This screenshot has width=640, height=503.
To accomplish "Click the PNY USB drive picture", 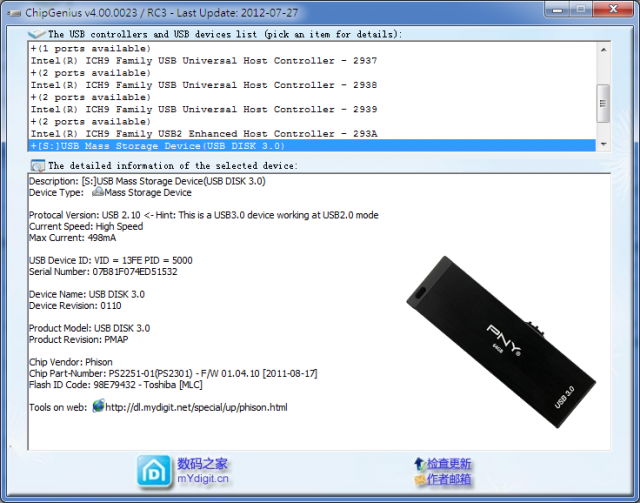I will (x=501, y=341).
